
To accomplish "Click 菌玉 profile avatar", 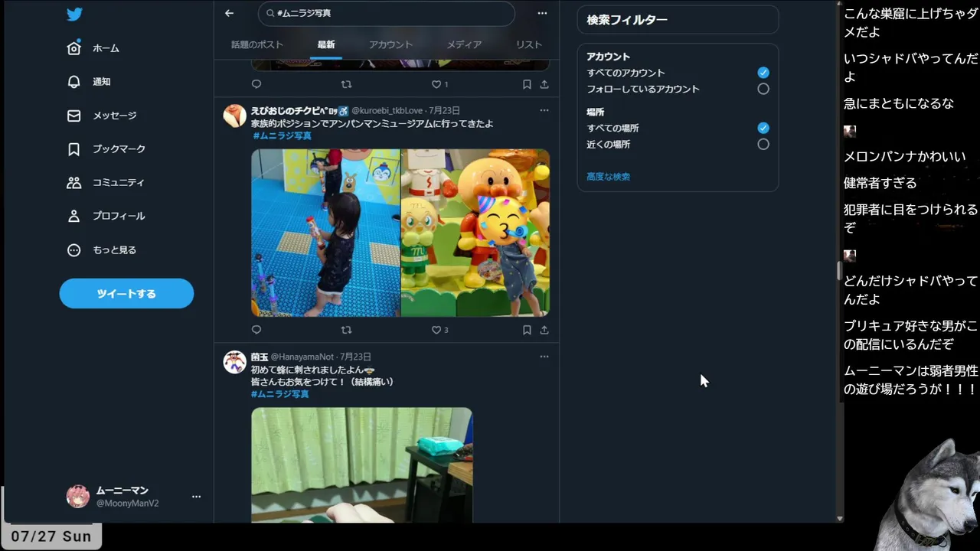I will click(234, 362).
